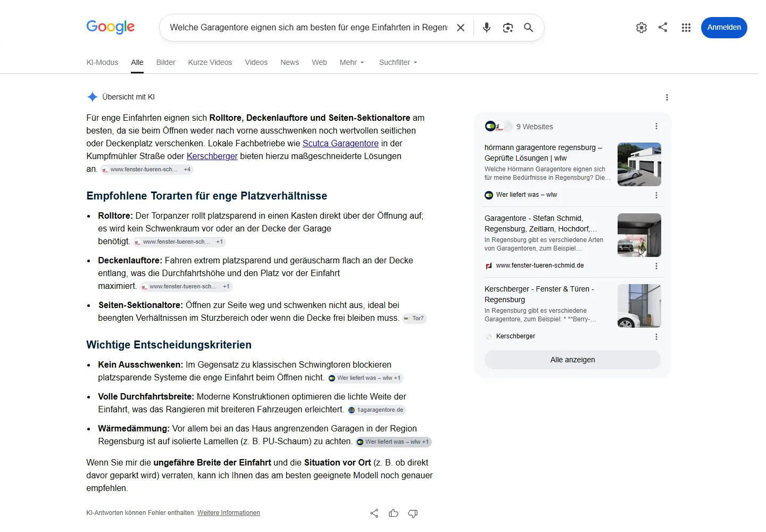Switch to the Web tab
This screenshot has width=766, height=532.
319,62
